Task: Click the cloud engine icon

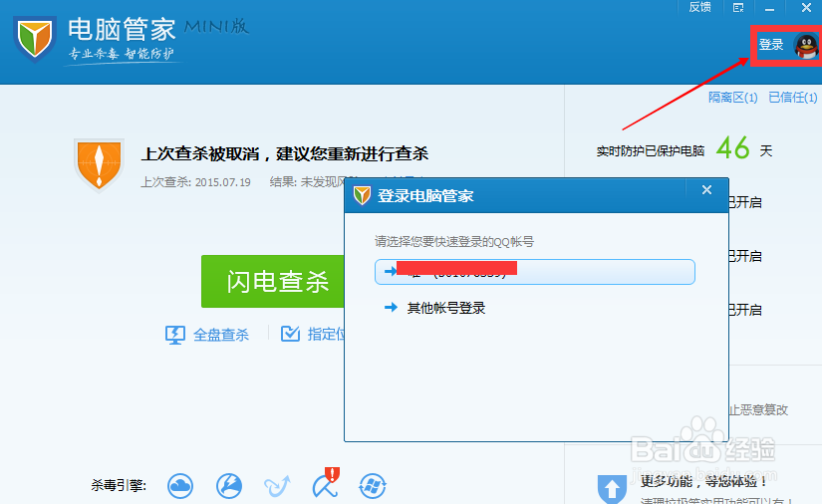Action: [179, 486]
